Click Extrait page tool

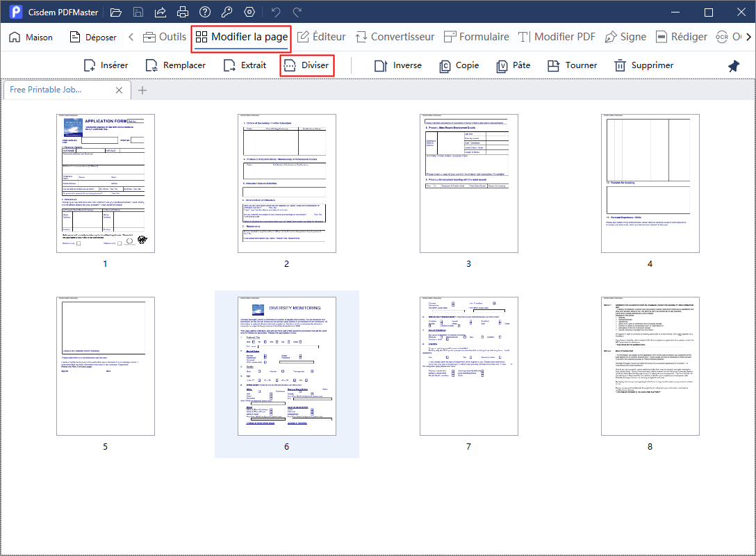(x=245, y=65)
